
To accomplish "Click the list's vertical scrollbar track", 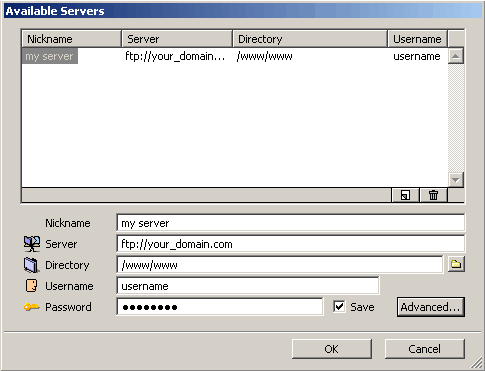I will (x=456, y=118).
